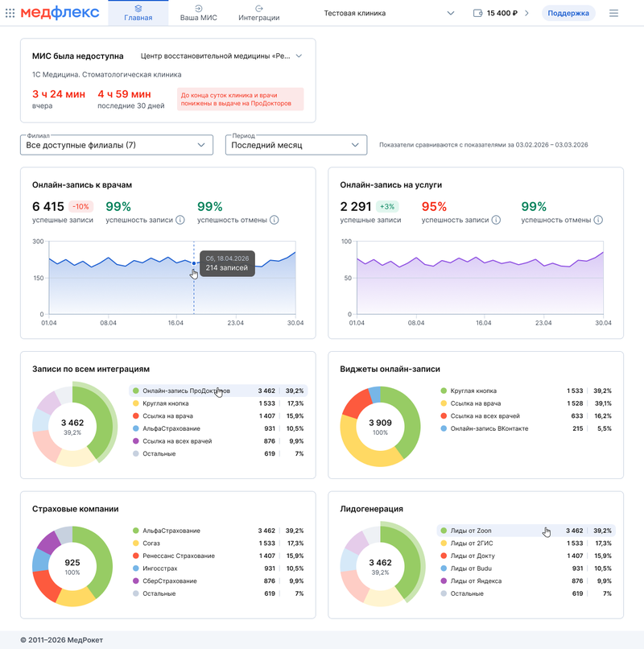Select Лиды от Zoon row
This screenshot has width=644, height=649.
[526, 531]
